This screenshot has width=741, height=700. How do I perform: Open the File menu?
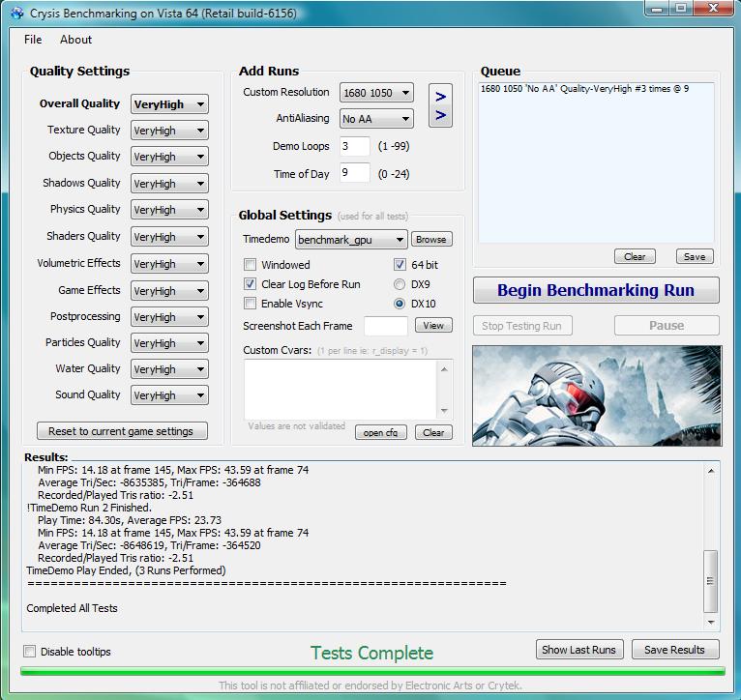[33, 40]
